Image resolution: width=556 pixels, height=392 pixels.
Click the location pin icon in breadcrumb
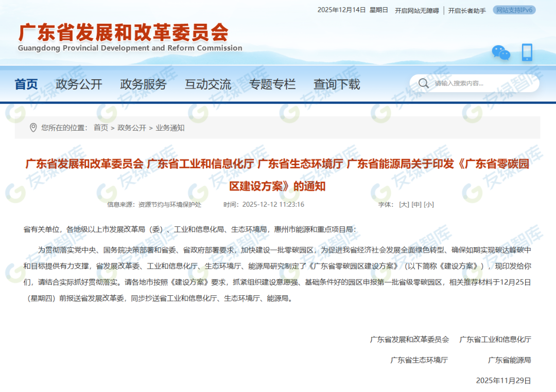[33, 128]
